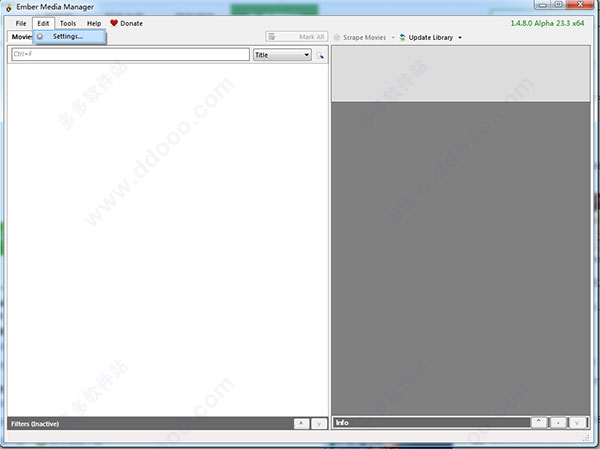The image size is (600, 449).
Task: Expand the Filters panel with up arrow
Action: click(x=302, y=423)
